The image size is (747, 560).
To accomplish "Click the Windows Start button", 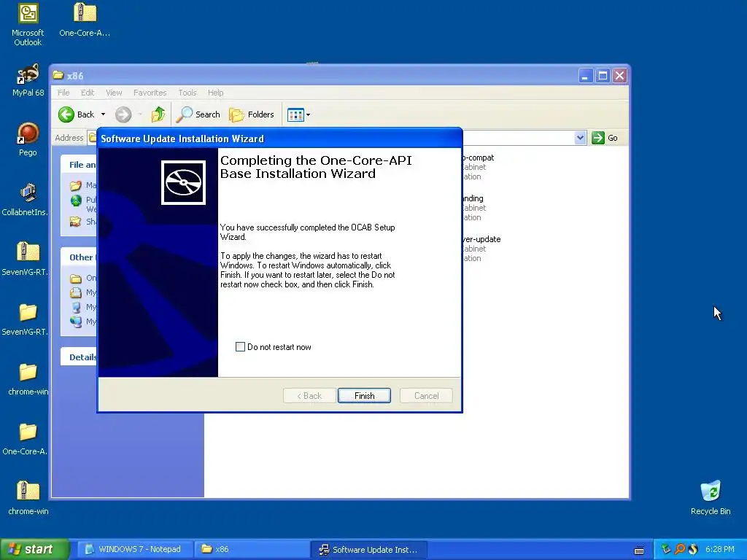I will pos(34,549).
